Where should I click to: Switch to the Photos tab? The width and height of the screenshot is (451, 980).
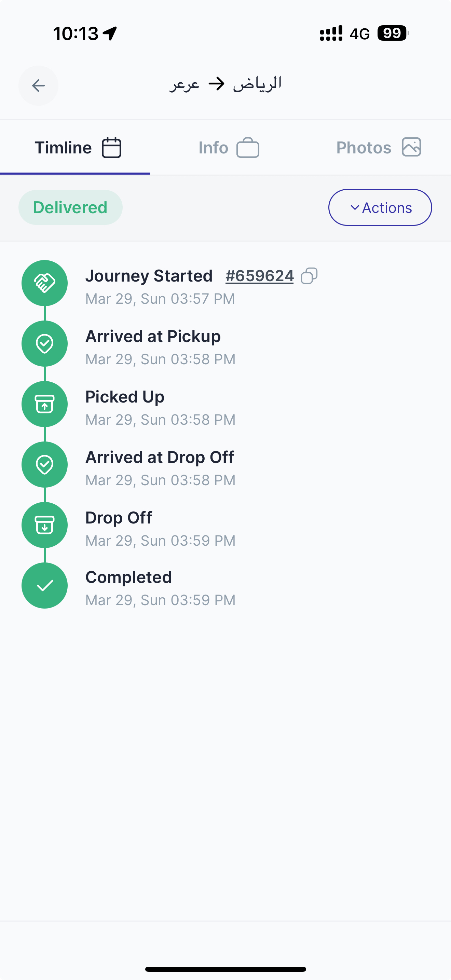[x=379, y=148]
